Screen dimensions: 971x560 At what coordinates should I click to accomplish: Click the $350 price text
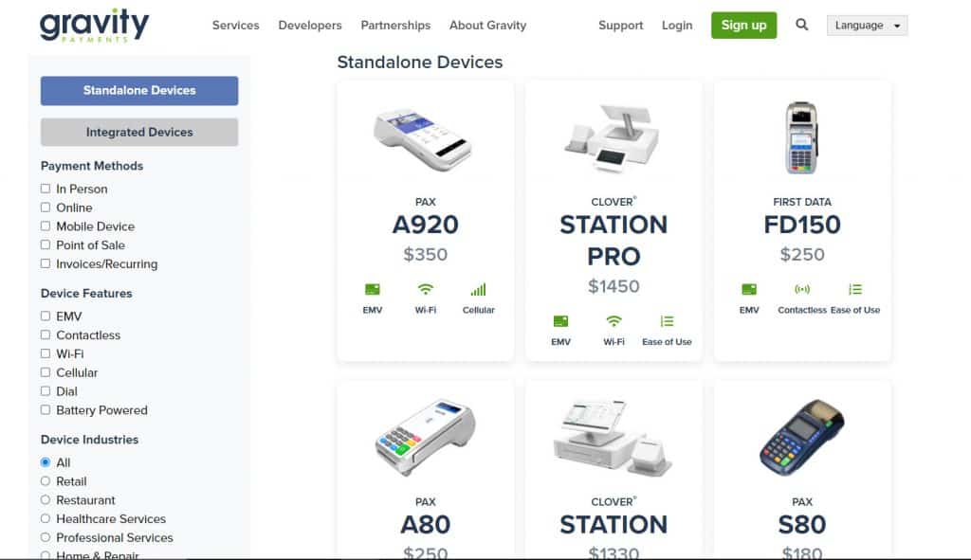tap(425, 254)
